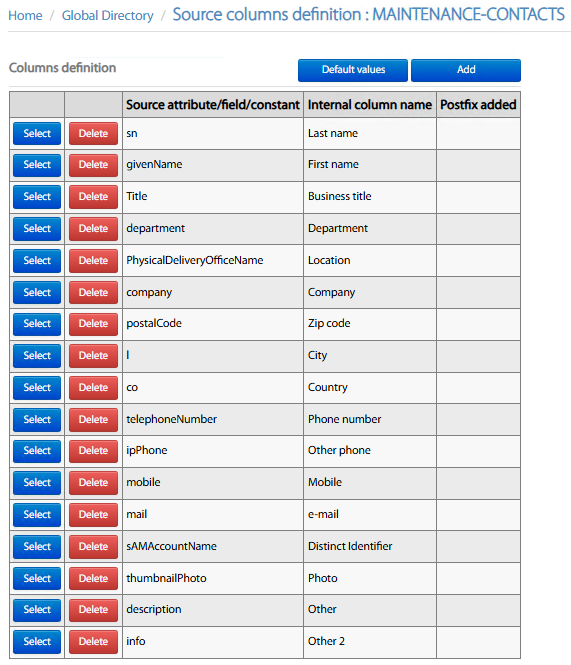Delete the sAMAccountName row

point(93,547)
